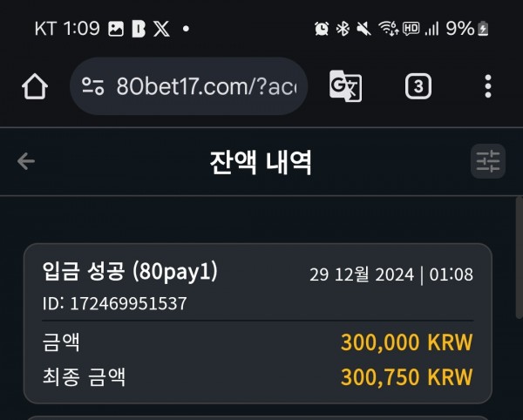Open the 입금 성공 (80pay1) transaction card
This screenshot has width=523, height=420.
pyautogui.click(x=258, y=323)
